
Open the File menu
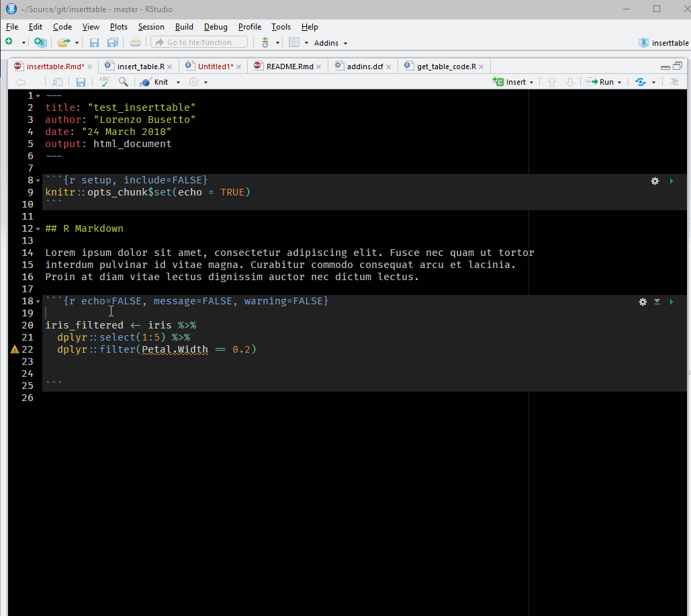click(12, 27)
